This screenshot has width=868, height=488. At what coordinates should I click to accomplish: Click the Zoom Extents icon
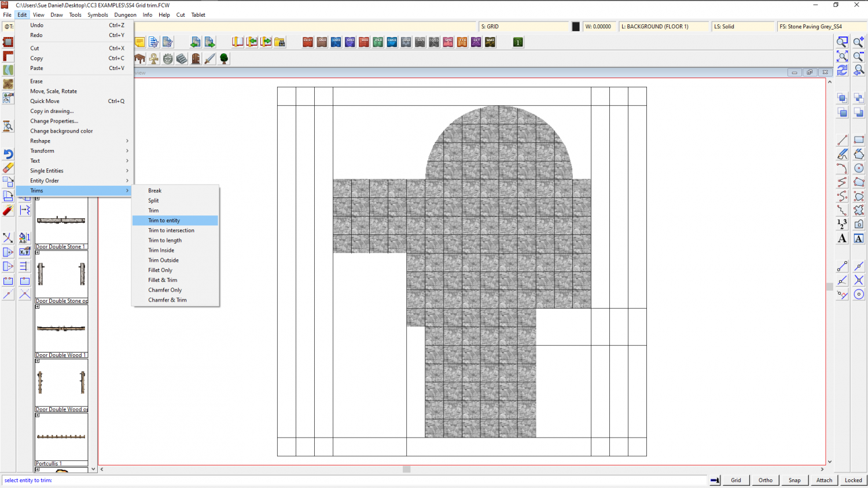tap(842, 56)
